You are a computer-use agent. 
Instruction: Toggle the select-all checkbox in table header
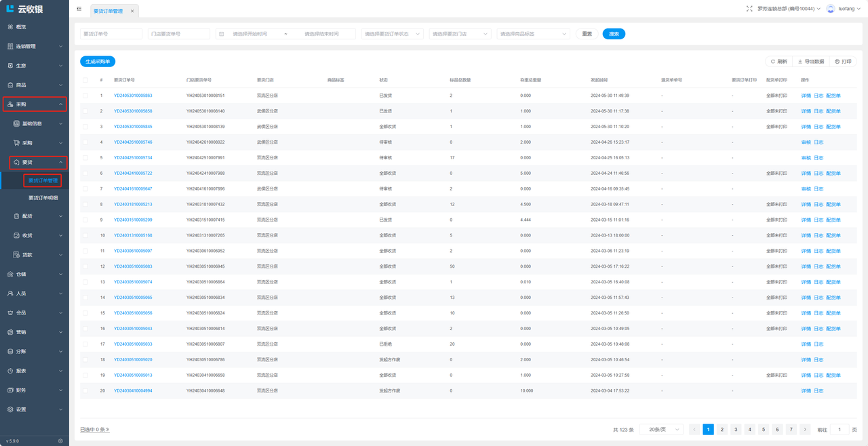(x=85, y=80)
